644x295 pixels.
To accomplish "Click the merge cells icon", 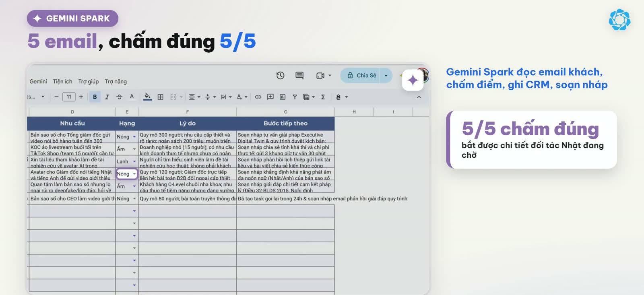I will pyautogui.click(x=173, y=97).
